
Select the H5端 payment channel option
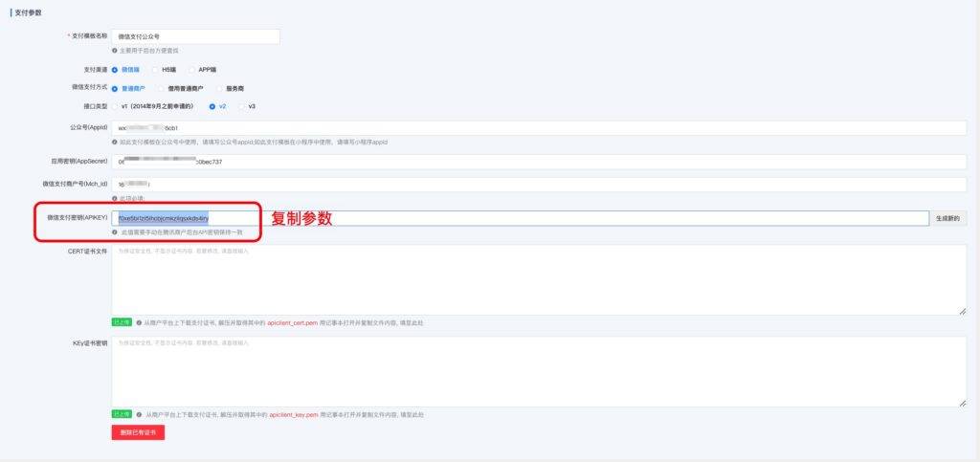[155, 70]
